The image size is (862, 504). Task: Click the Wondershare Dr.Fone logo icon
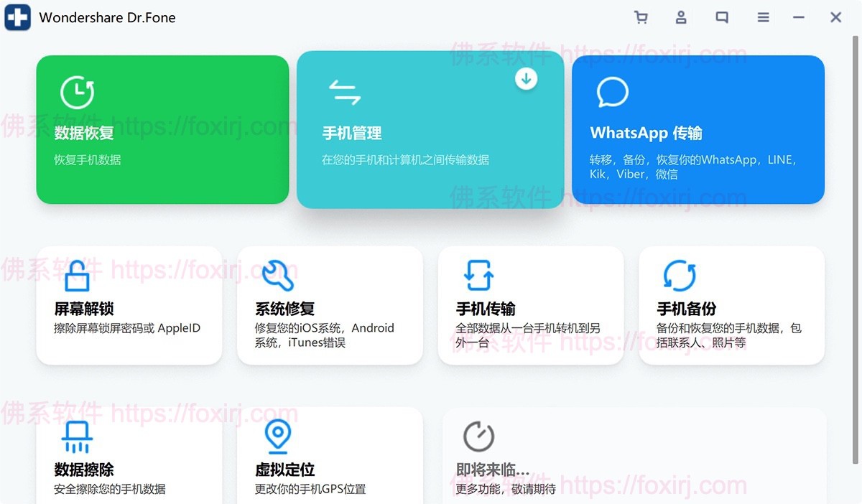[x=18, y=17]
